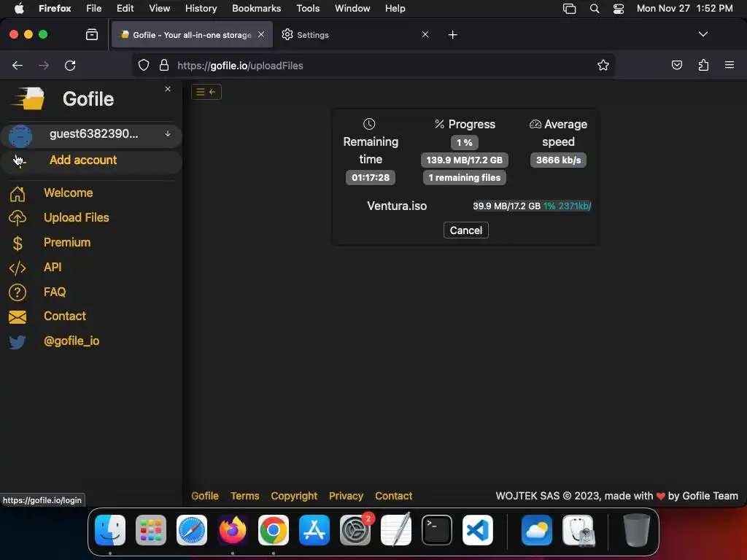747x560 pixels.
Task: Open the Welcome page link
Action: (x=68, y=192)
